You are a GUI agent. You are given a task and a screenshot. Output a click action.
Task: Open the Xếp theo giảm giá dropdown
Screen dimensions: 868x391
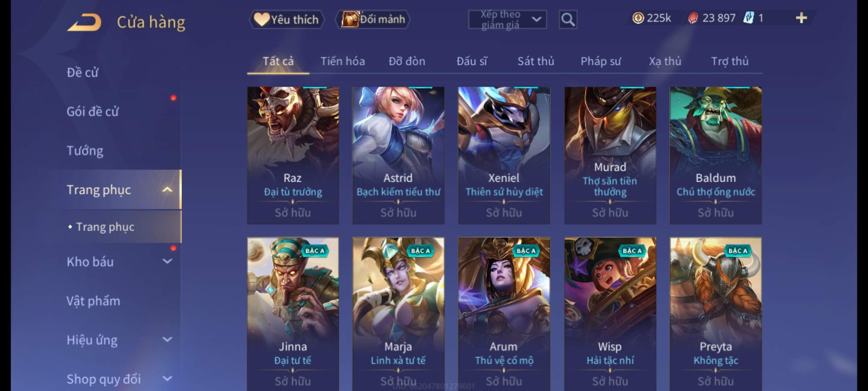tap(507, 20)
